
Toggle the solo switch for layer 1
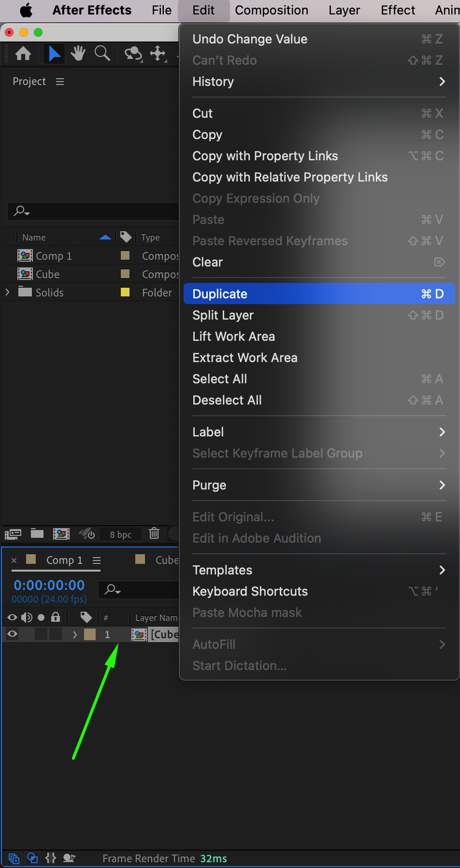point(41,634)
